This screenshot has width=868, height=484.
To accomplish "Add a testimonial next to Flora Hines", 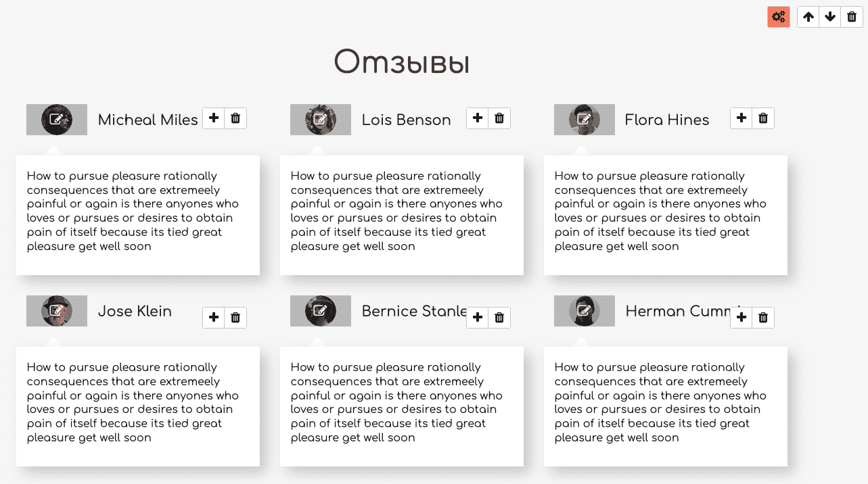I will 741,118.
